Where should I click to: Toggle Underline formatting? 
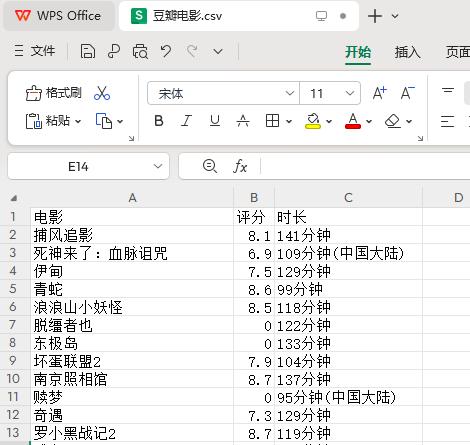(x=215, y=121)
